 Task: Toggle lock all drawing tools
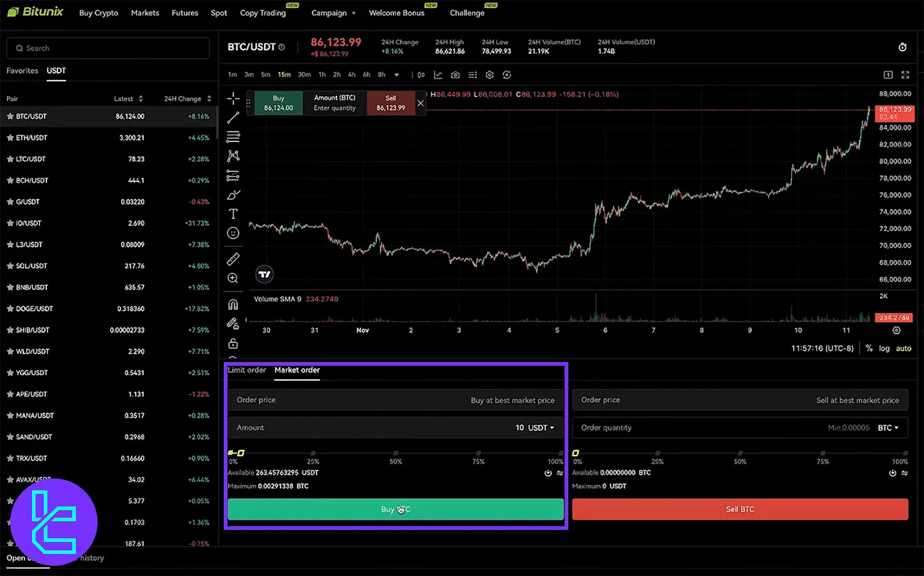(x=233, y=343)
